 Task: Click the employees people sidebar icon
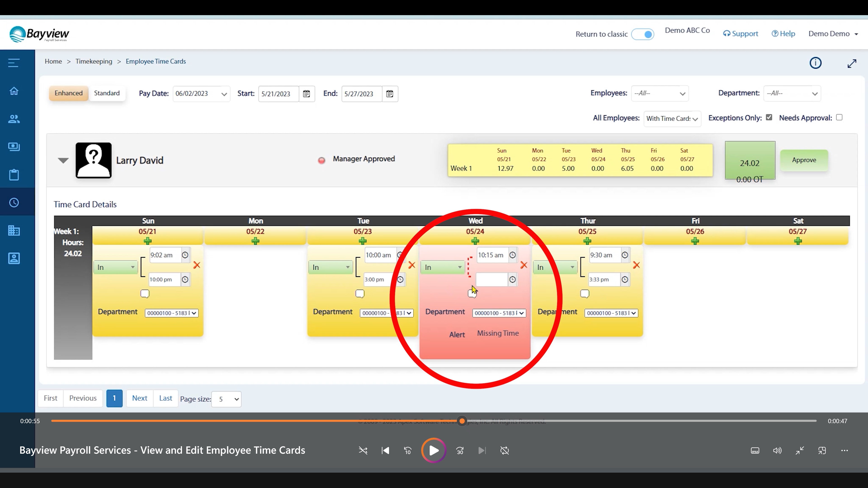(14, 119)
